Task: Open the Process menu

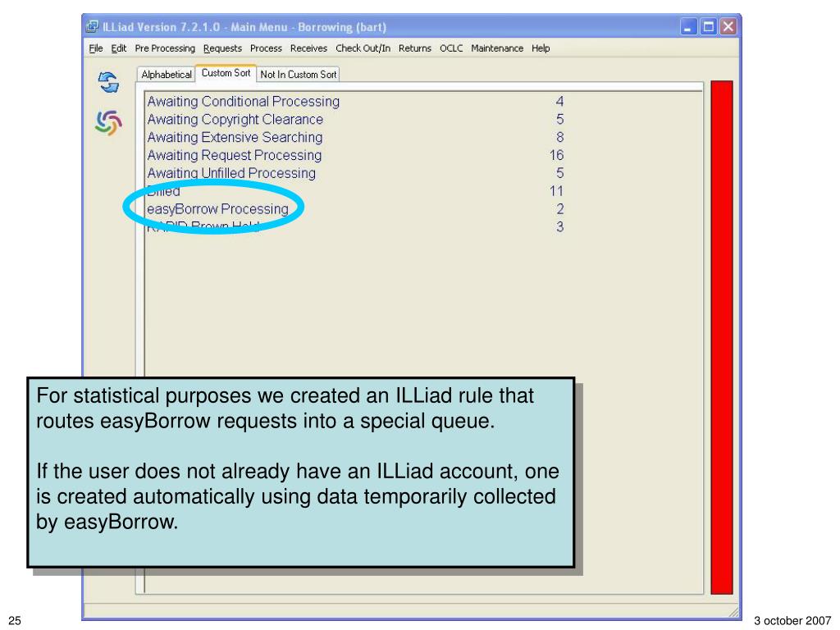Action: tap(266, 48)
